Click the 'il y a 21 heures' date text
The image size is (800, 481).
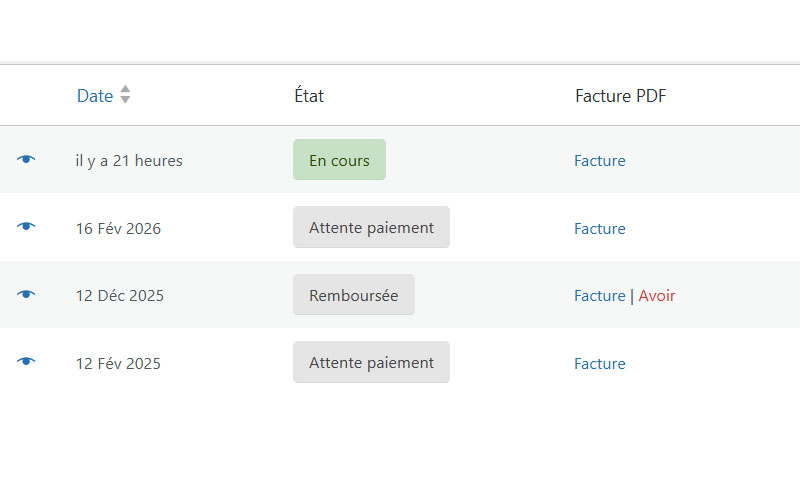[x=129, y=161]
